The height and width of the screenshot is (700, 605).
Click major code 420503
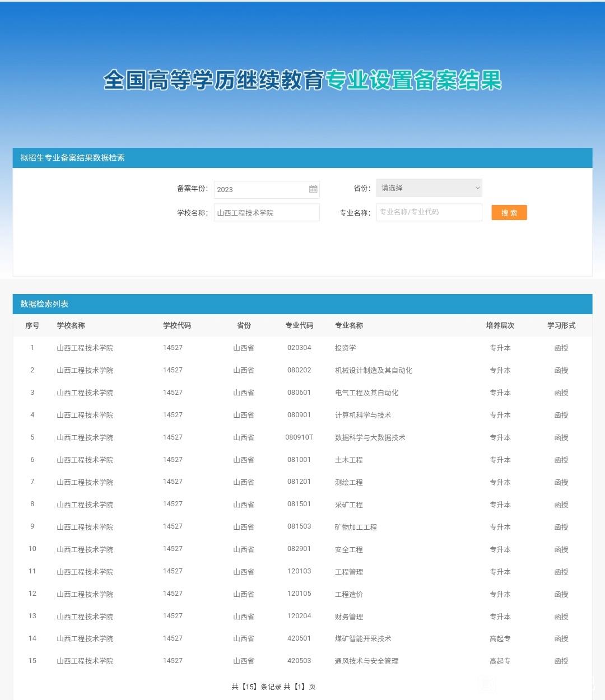(x=299, y=661)
